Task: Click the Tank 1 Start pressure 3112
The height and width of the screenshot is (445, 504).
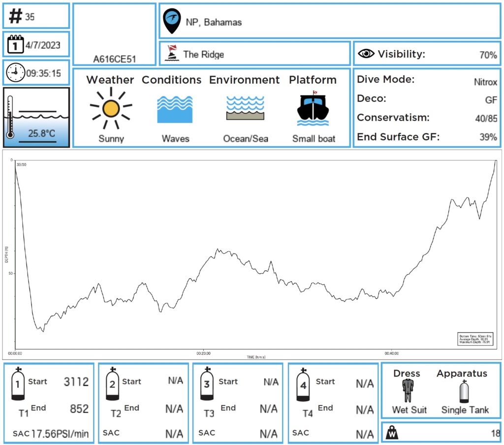Action: pyautogui.click(x=76, y=382)
